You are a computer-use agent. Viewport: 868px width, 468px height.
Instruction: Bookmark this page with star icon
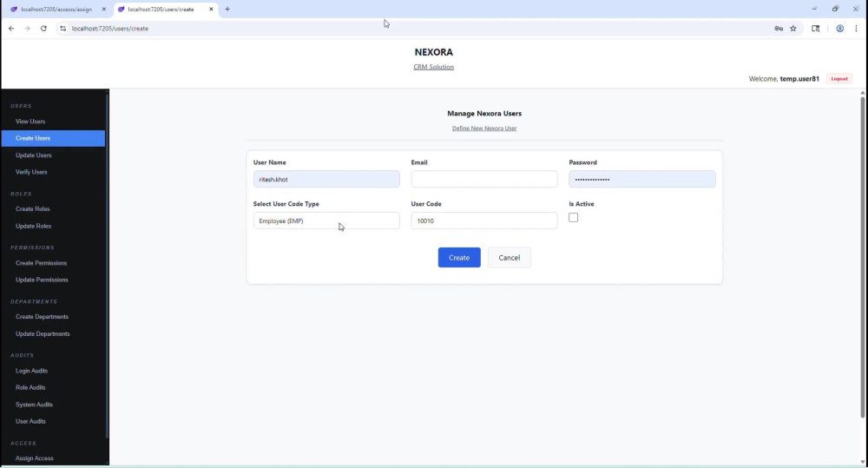(793, 29)
